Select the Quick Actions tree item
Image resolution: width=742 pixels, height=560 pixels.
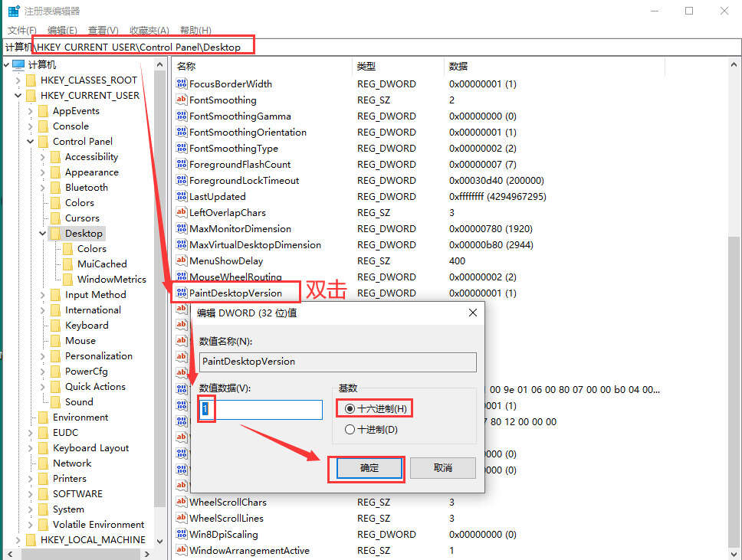[96, 387]
